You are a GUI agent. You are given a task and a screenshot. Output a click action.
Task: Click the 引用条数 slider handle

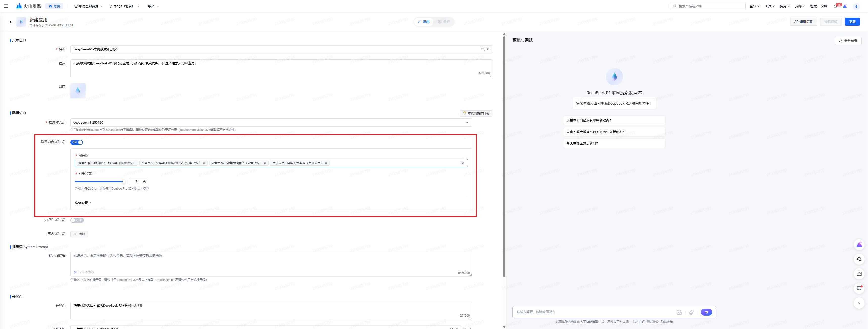click(124, 181)
